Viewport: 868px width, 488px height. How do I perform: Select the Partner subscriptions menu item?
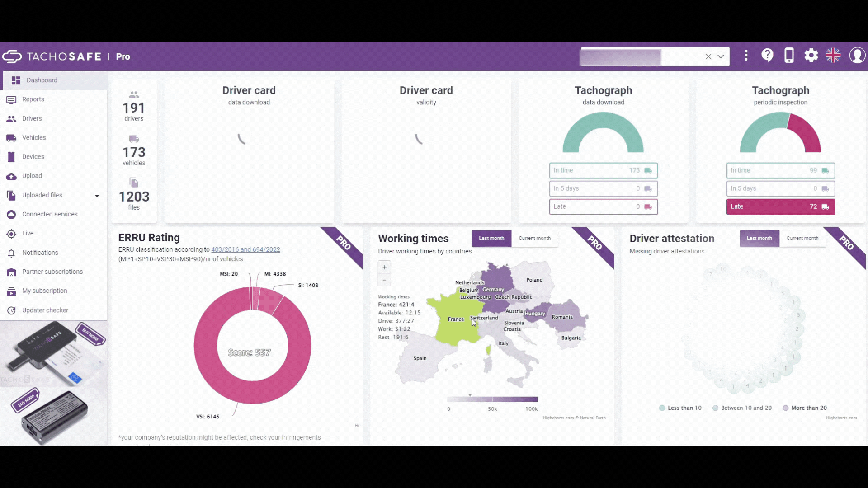pyautogui.click(x=52, y=271)
